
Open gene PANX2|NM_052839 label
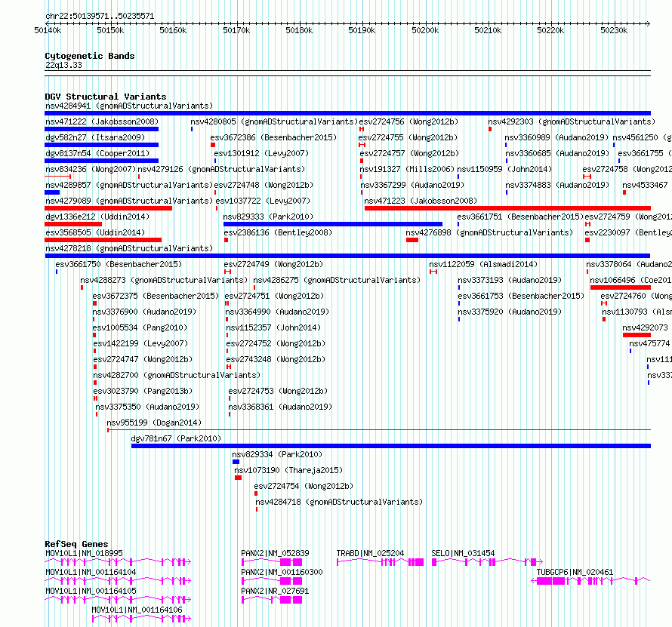coord(275,553)
